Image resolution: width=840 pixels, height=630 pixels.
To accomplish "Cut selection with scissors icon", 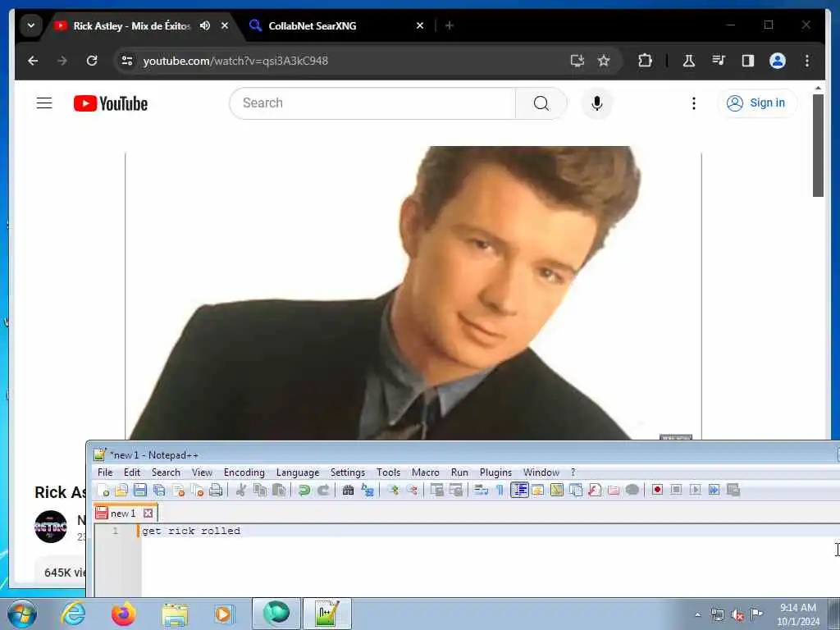I will click(x=241, y=490).
